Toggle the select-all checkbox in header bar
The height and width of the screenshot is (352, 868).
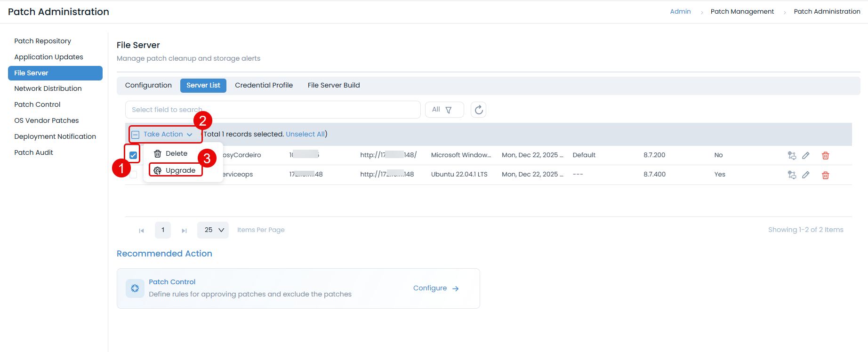136,135
